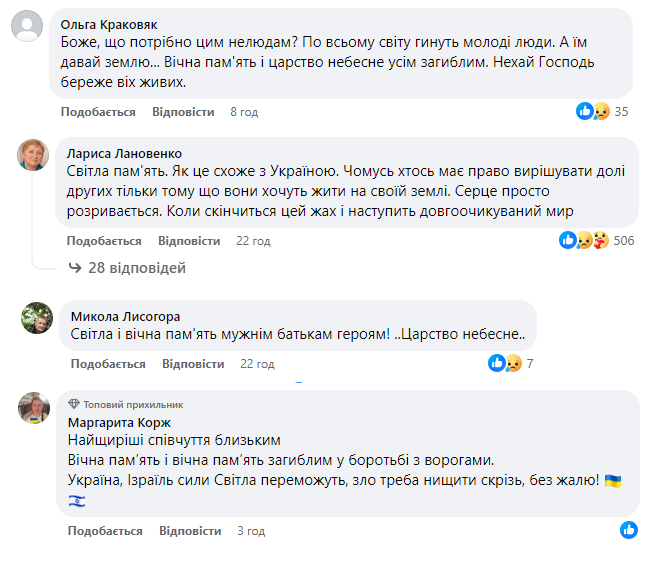Reply to Маргарита Корж's comment
This screenshot has height=566, width=666.
(x=190, y=531)
